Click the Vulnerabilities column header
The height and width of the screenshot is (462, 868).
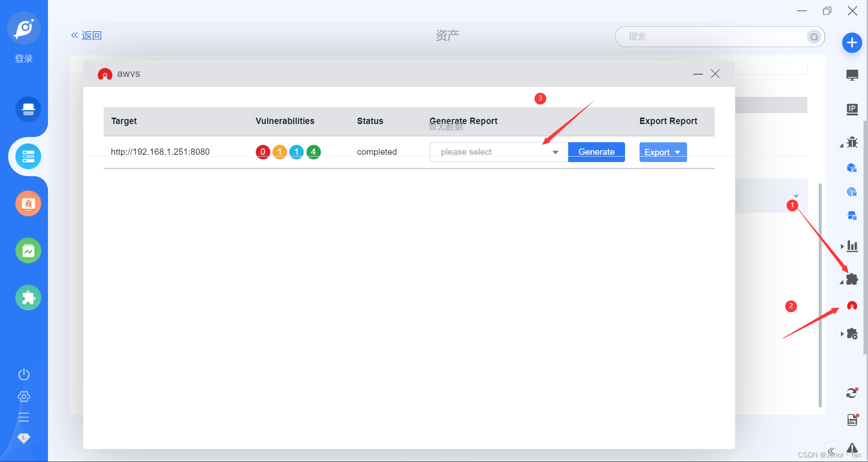(x=285, y=121)
